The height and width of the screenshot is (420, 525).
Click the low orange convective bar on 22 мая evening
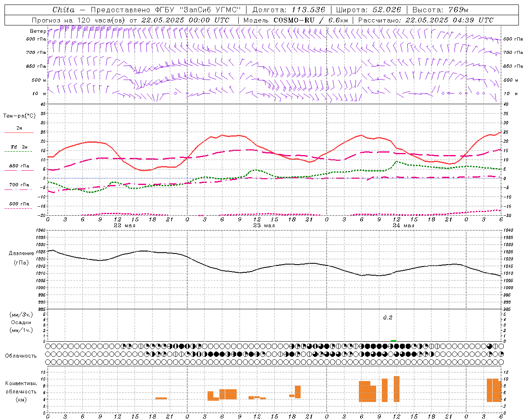161,398
